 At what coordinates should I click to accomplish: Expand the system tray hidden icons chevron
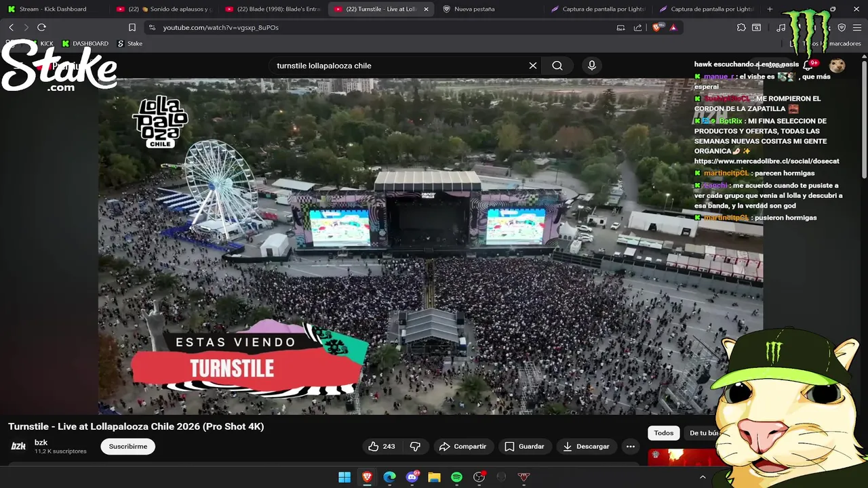pyautogui.click(x=703, y=477)
